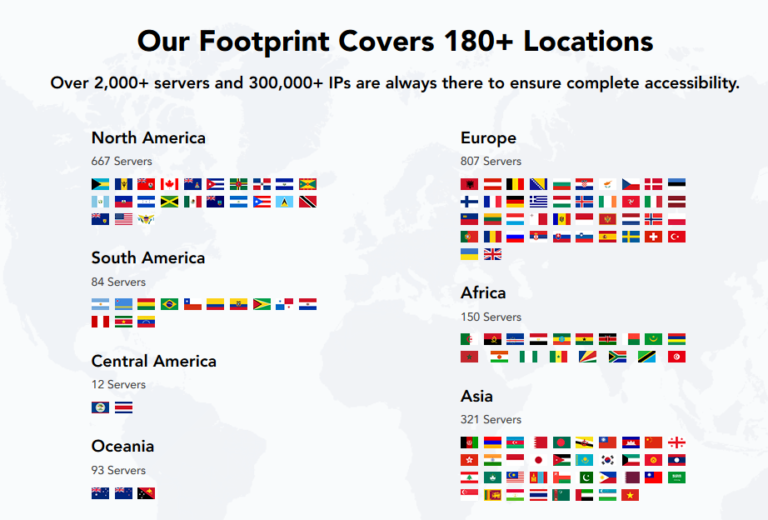Click the Canada flag under North America
The width and height of the screenshot is (768, 520).
[169, 184]
